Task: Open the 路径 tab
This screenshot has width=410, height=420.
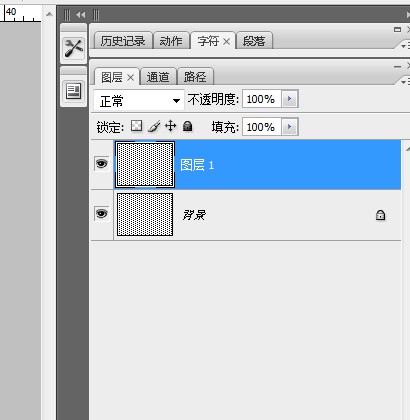Action: point(195,77)
